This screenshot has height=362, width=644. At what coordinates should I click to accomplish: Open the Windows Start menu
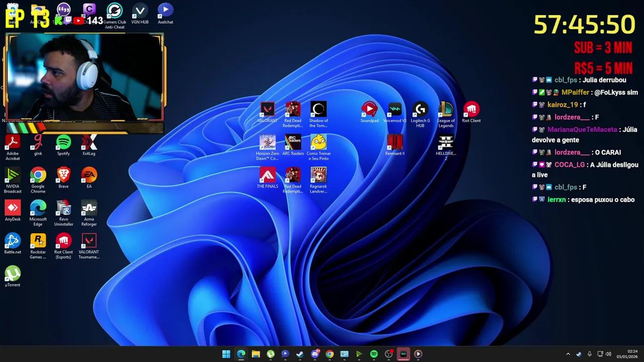[226, 354]
